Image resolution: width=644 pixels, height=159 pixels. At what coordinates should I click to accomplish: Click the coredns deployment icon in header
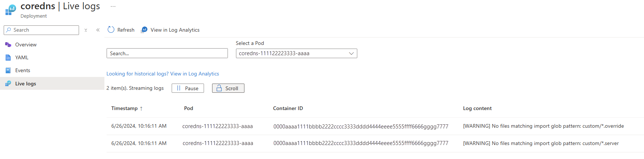pos(11,10)
